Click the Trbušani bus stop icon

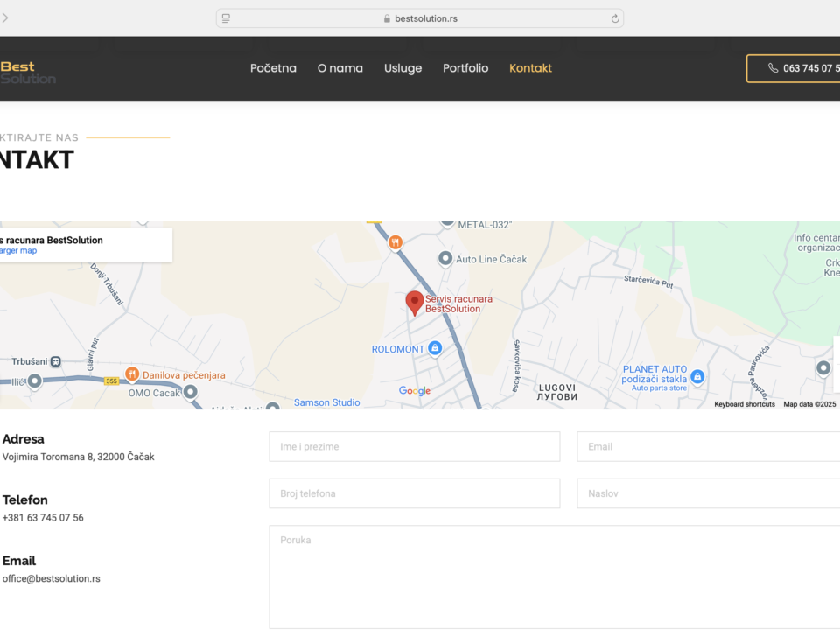(56, 360)
